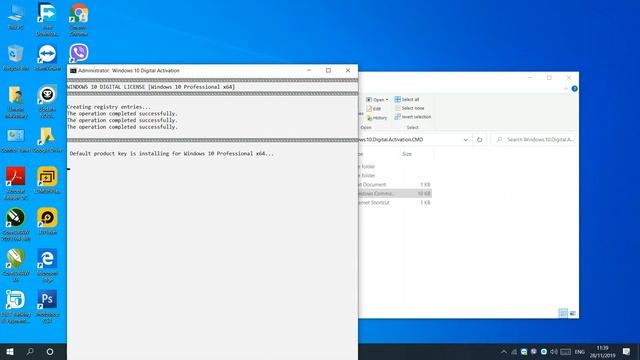Switch Explorer to large icons view

click(572, 313)
